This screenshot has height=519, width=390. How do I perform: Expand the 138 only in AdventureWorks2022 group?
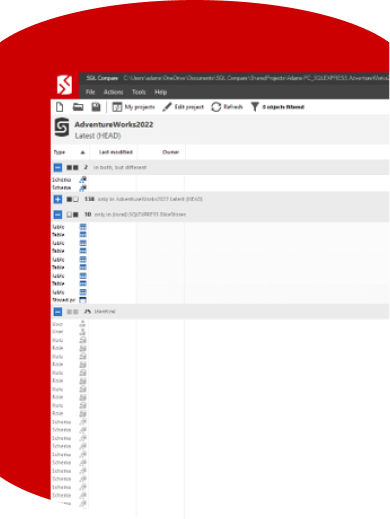(58, 199)
